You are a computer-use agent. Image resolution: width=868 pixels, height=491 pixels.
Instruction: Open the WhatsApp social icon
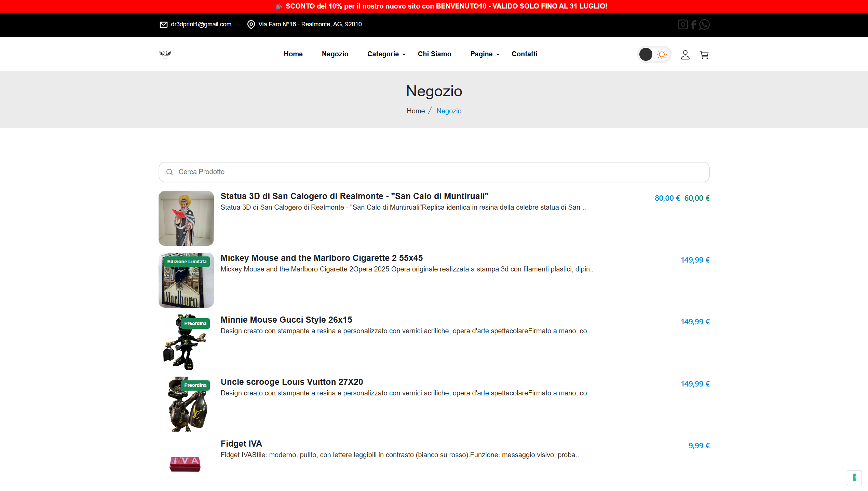pos(704,25)
